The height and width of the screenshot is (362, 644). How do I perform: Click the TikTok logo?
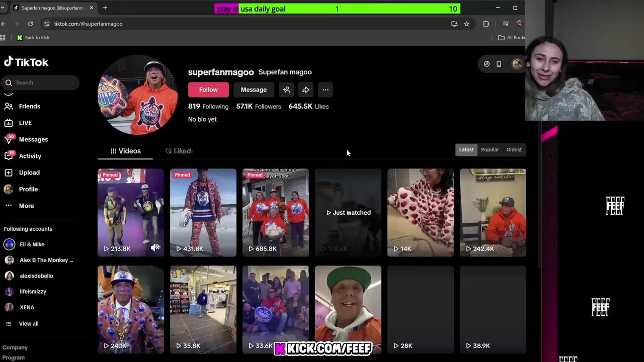click(26, 62)
